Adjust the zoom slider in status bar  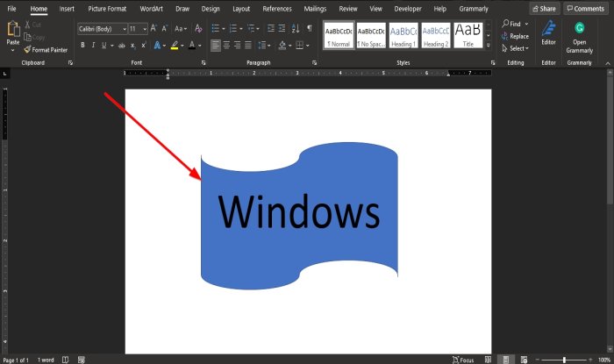[x=564, y=360]
